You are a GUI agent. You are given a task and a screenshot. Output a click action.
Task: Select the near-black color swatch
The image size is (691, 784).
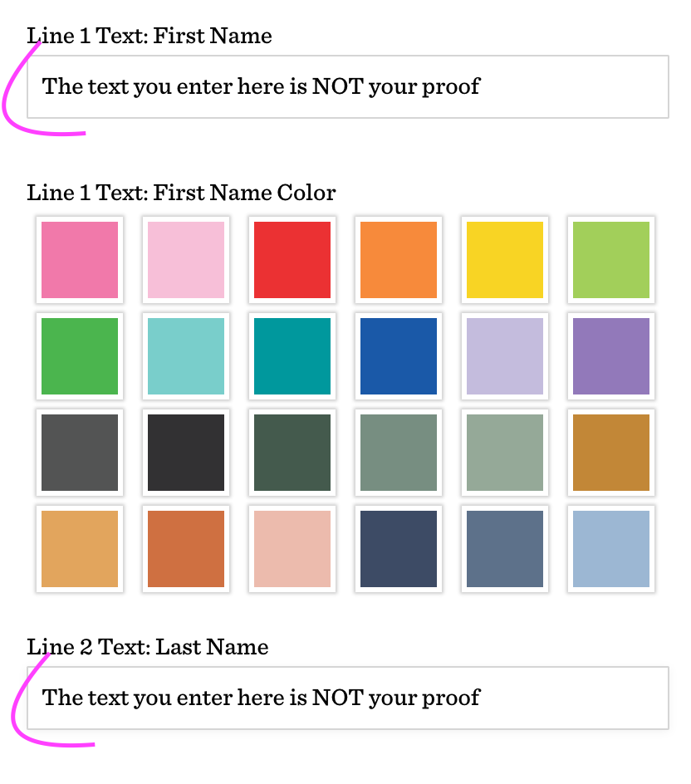coord(186,453)
